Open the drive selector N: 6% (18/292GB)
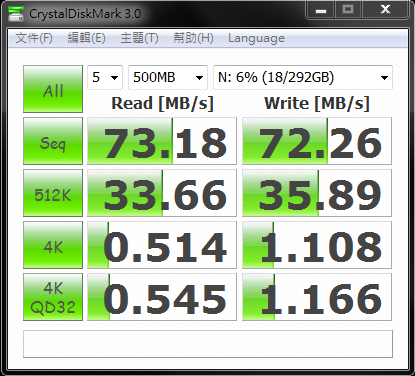Image resolution: width=415 pixels, height=376 pixels. click(x=303, y=78)
